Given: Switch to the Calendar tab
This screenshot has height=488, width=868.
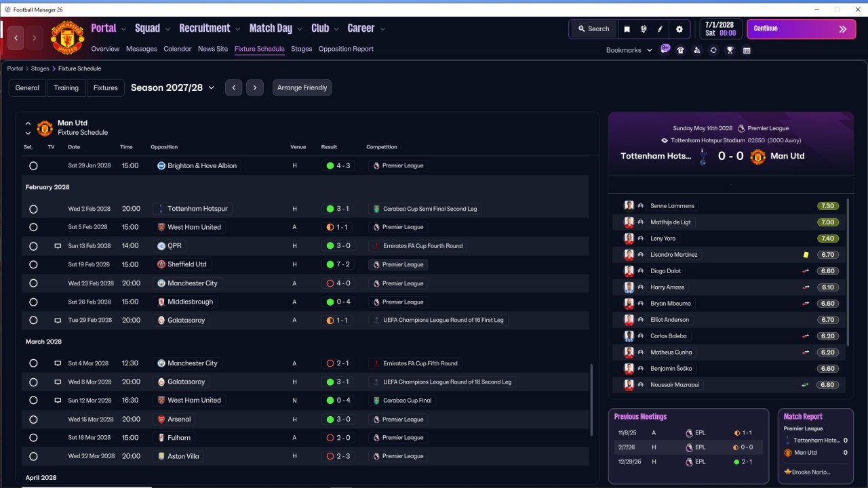Looking at the screenshot, I should [x=178, y=49].
